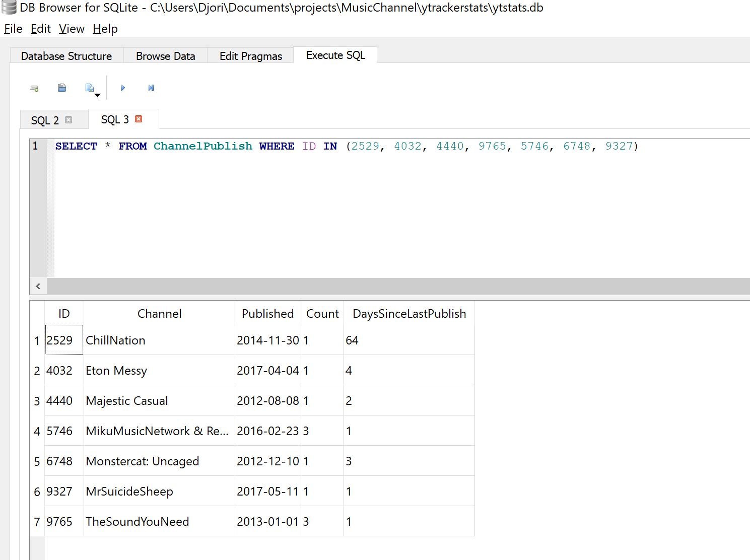This screenshot has width=750, height=560.
Task: Select the cell with ID 5746
Action: pos(64,431)
